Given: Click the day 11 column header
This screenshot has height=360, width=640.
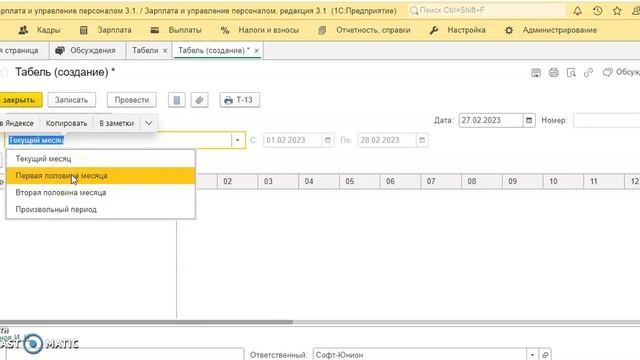Looking at the screenshot, I should click(x=604, y=181).
